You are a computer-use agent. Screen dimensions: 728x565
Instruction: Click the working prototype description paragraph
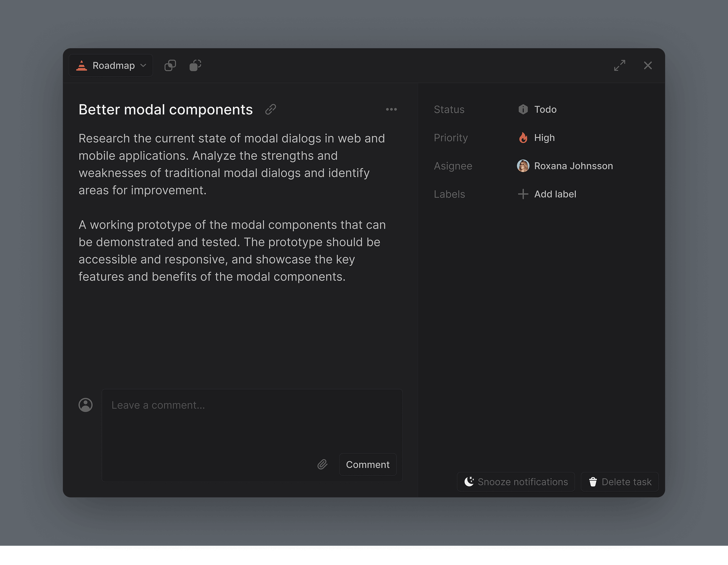tap(232, 251)
